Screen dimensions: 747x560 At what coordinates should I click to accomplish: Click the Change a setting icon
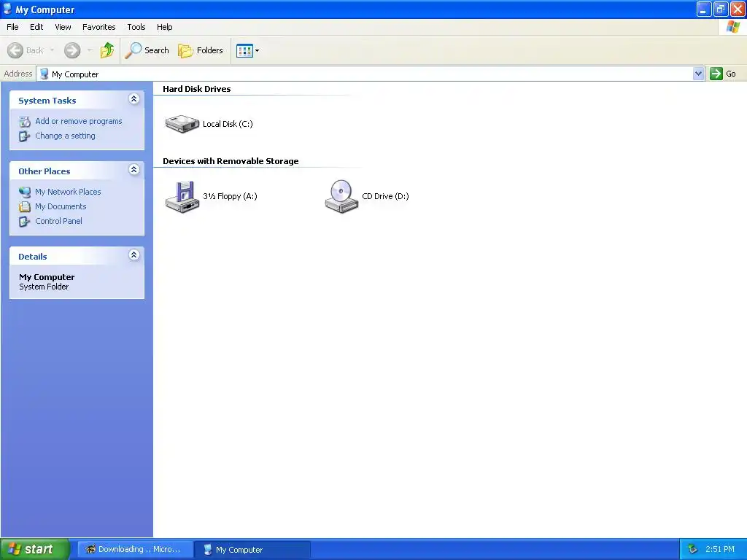click(x=24, y=136)
